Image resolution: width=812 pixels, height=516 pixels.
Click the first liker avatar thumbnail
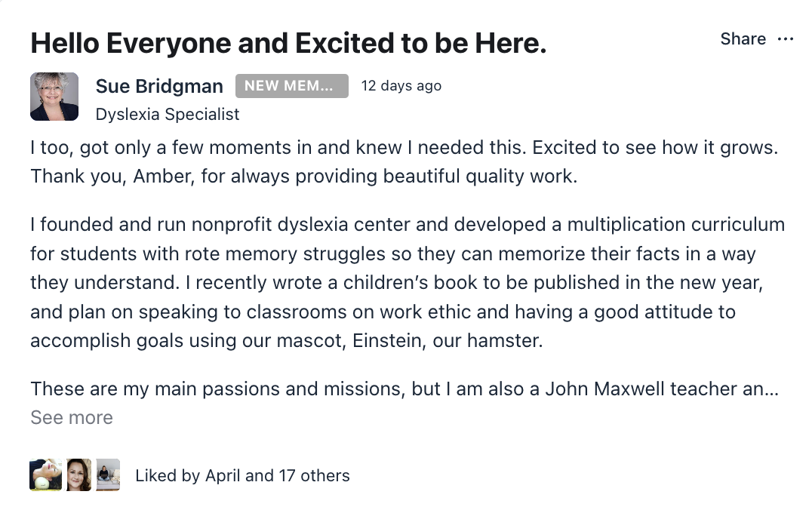pyautogui.click(x=45, y=475)
